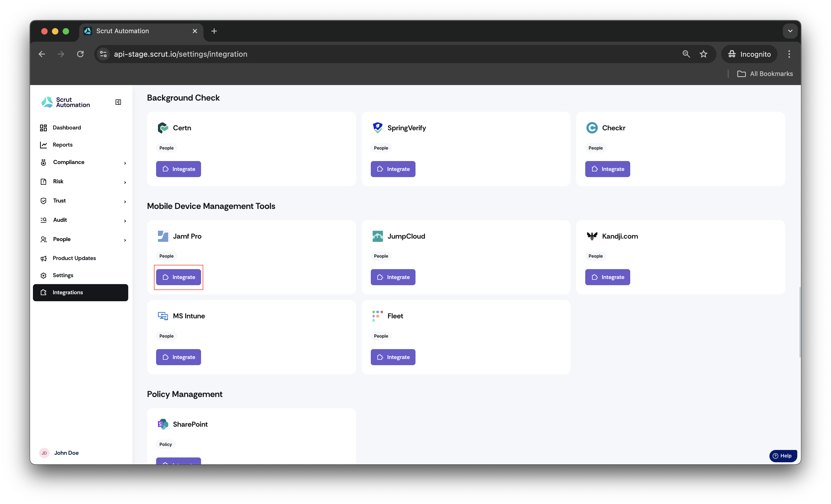Select the Scrut Automation browser tab
The image size is (831, 504).
click(142, 31)
